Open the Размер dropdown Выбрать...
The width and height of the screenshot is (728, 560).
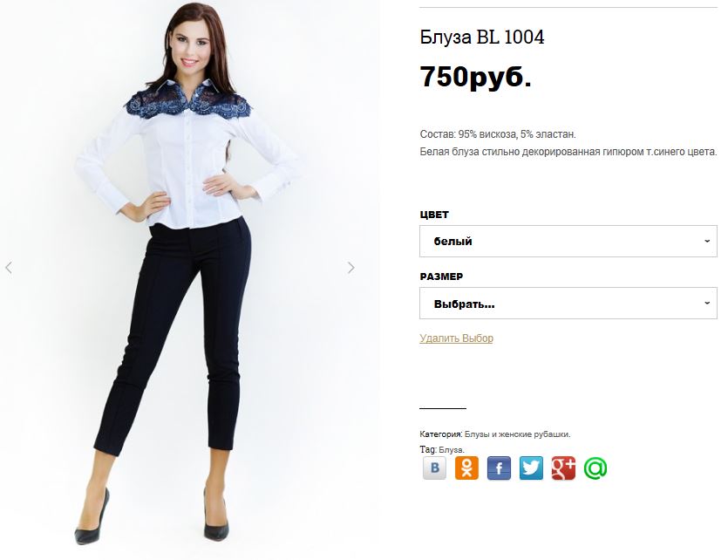pos(568,304)
